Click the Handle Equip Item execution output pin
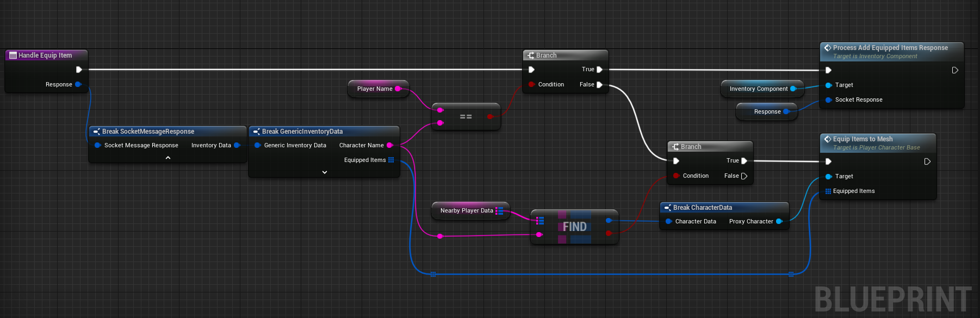Image resolution: width=980 pixels, height=318 pixels. point(79,70)
